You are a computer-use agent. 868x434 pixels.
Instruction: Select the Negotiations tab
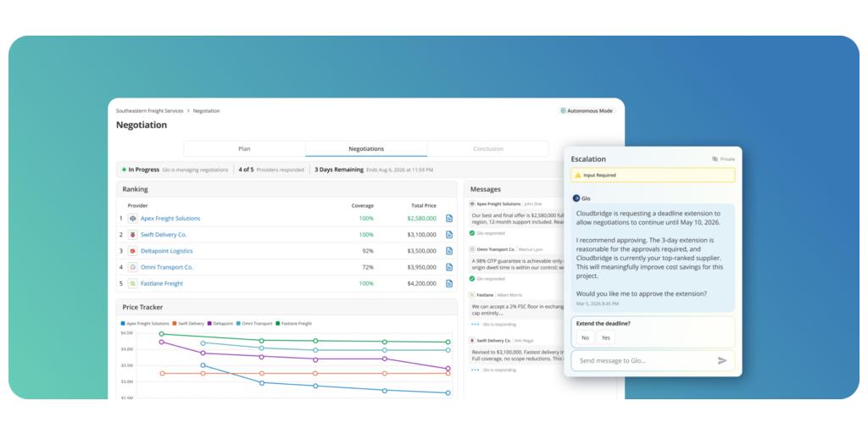pyautogui.click(x=366, y=149)
